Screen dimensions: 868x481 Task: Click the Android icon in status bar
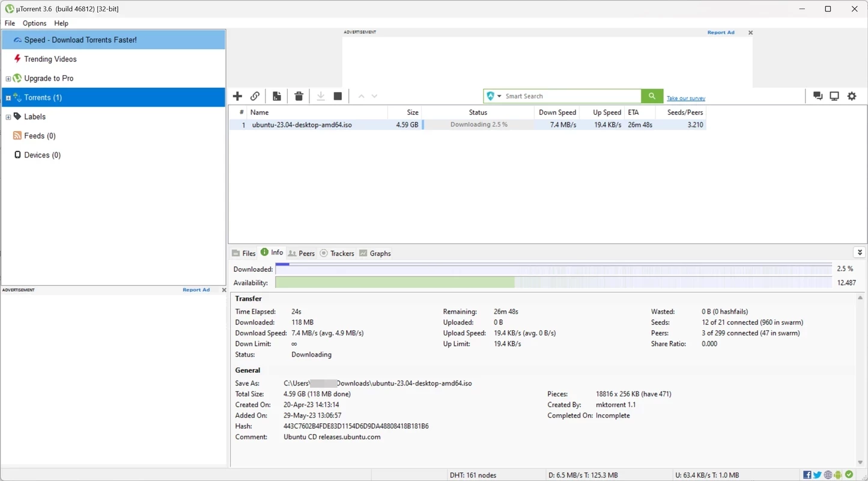(x=838, y=475)
